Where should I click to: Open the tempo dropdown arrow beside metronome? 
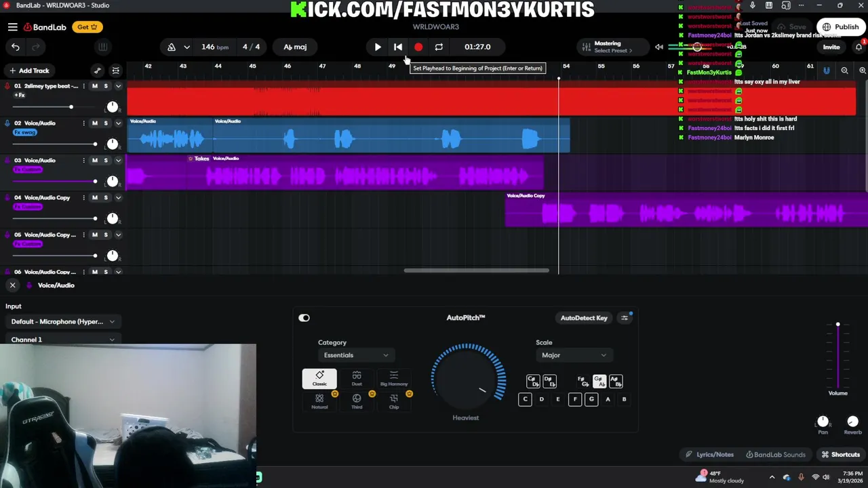(186, 47)
